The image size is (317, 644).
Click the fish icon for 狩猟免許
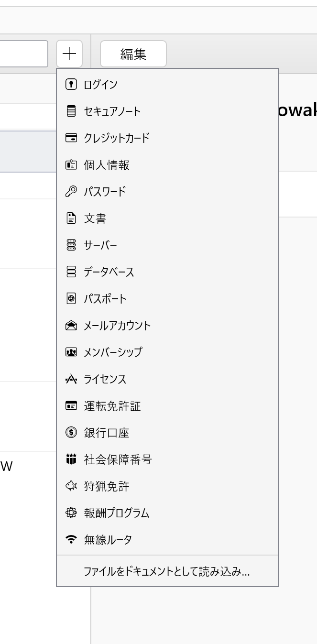71,486
